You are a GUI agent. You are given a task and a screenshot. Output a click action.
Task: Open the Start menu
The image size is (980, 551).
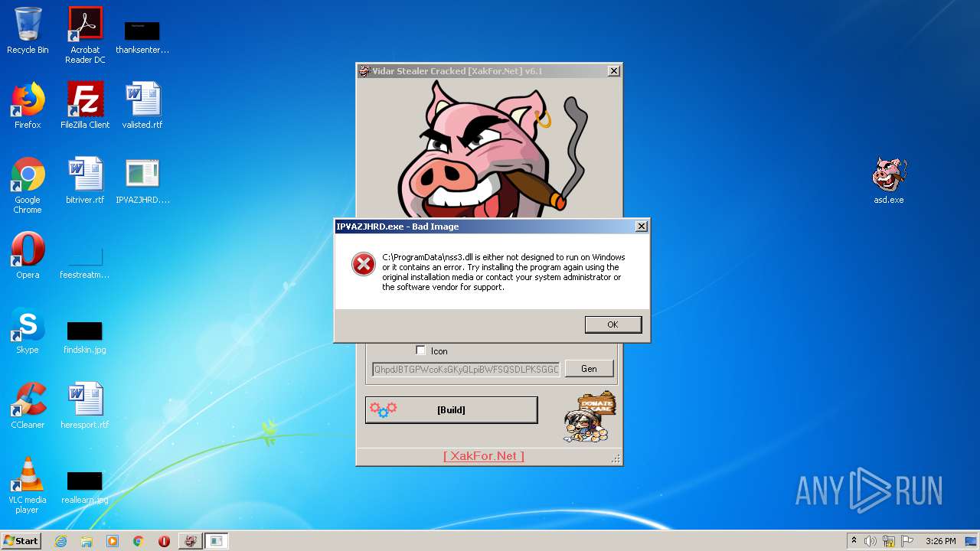(21, 540)
